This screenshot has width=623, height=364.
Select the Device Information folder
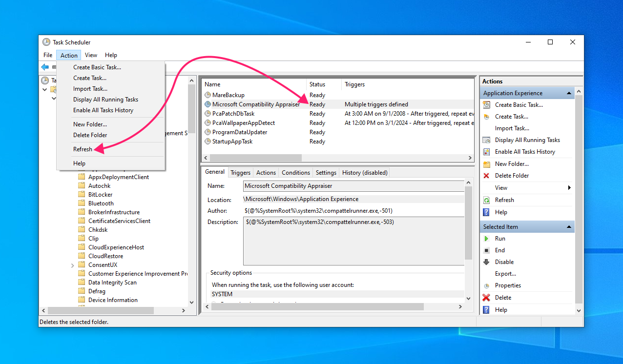coord(113,300)
